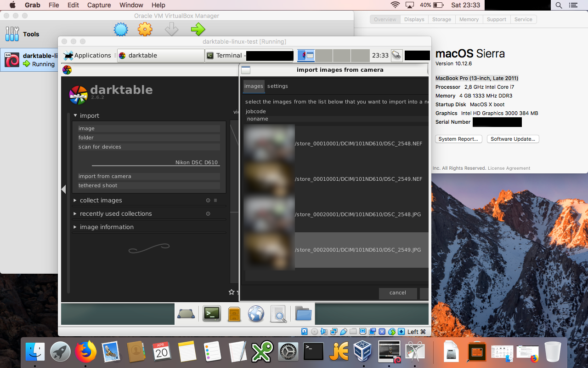
Task: Switch to Terminal window in Xfce panel
Action: (x=249, y=55)
